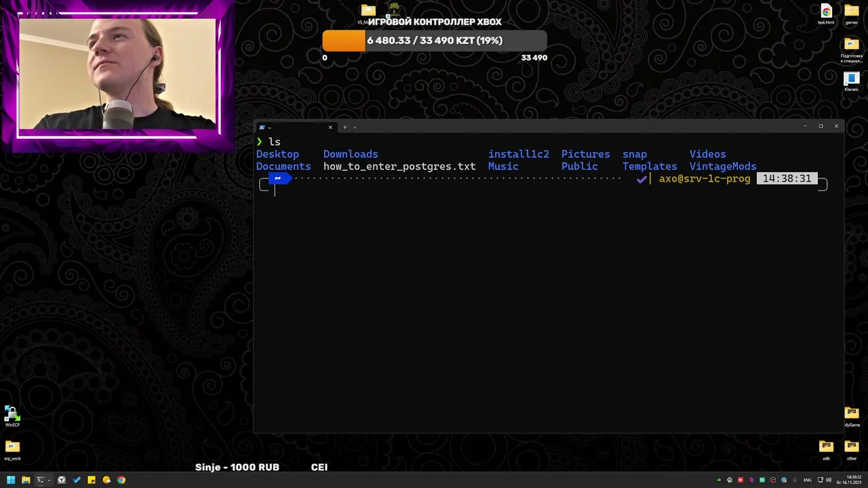Click the 14:38:31 prompt timestamp
The image size is (868, 488).
[787, 179]
